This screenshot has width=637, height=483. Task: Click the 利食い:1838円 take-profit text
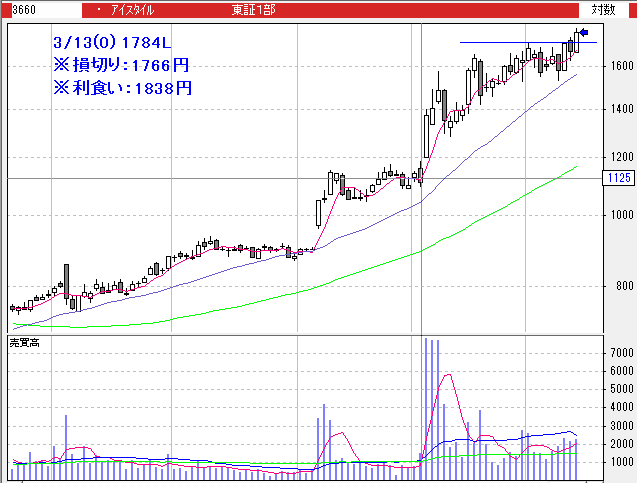click(x=120, y=88)
